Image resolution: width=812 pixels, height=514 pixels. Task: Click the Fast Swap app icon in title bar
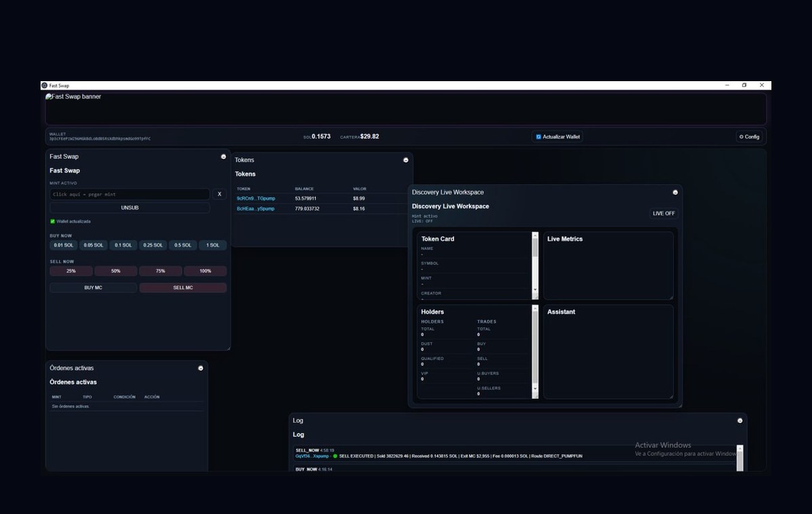45,85
